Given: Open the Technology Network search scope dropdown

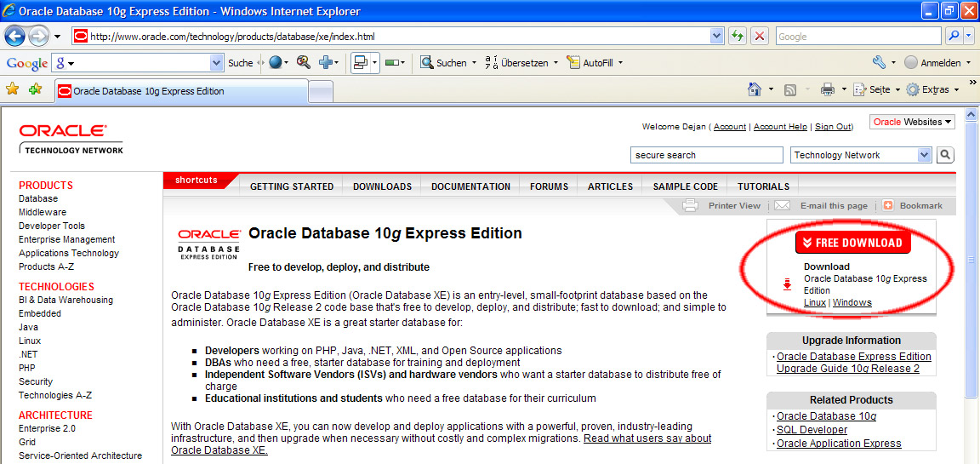Looking at the screenshot, I should click(861, 155).
